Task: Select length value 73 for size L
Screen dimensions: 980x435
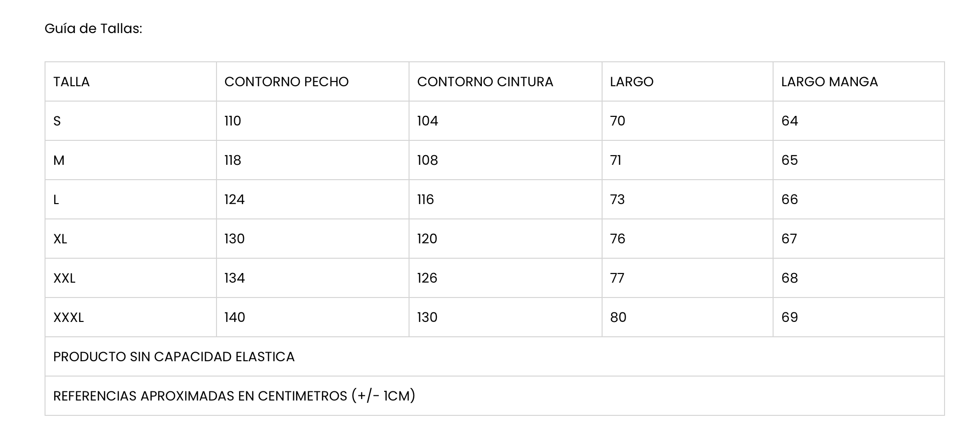Action: (x=617, y=200)
